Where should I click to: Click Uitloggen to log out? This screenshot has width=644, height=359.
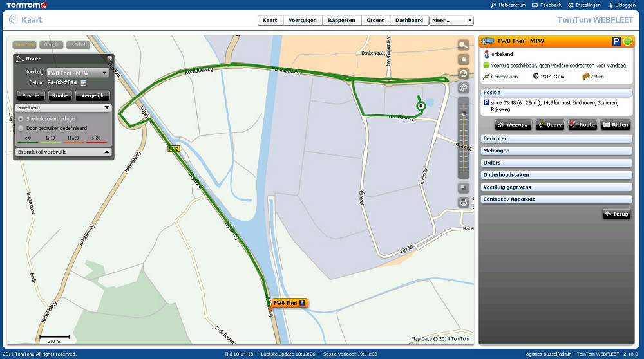pos(622,5)
